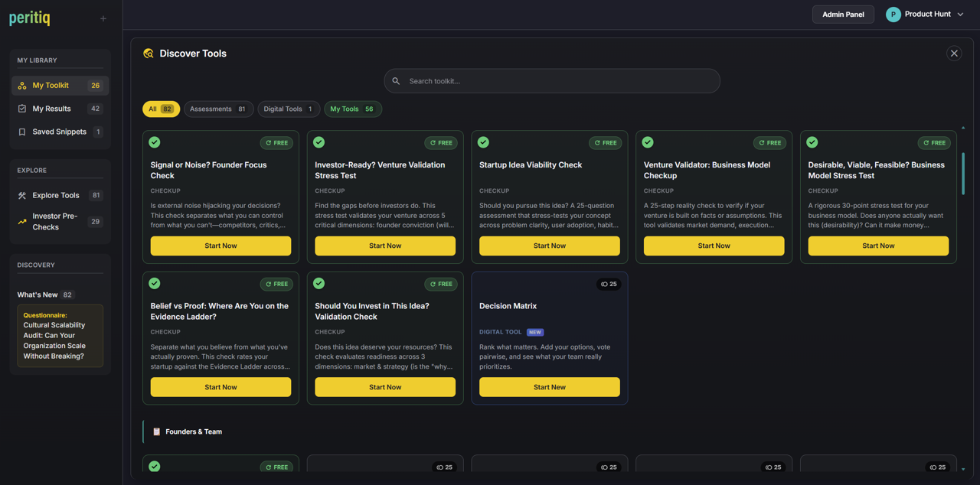Click the Explore Tools wrench icon
The width and height of the screenshot is (980, 485).
coord(22,195)
